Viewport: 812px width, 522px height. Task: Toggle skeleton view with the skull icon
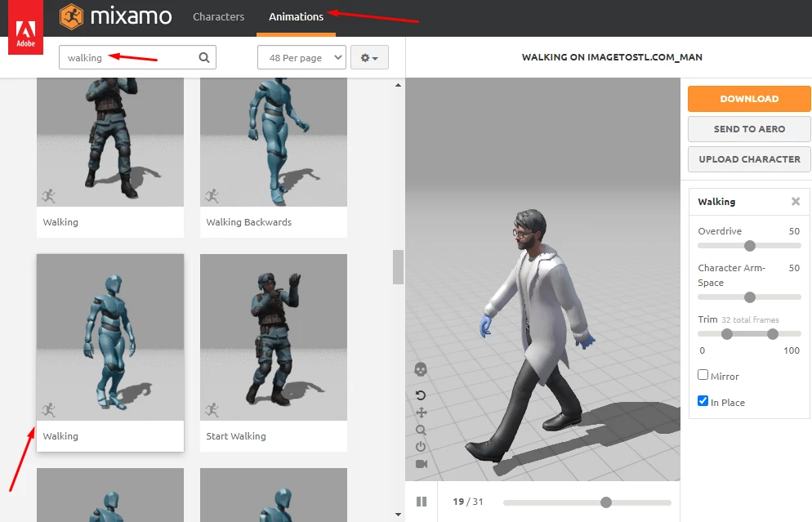click(x=421, y=369)
